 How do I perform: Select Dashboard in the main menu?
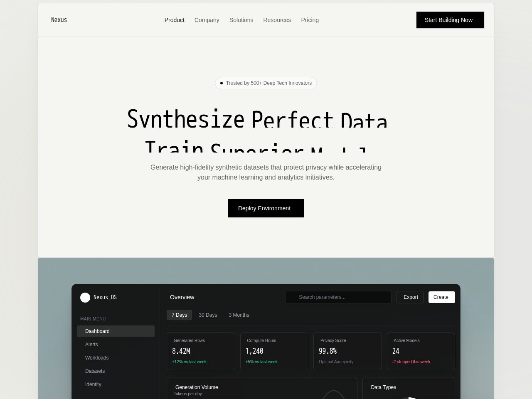click(116, 331)
